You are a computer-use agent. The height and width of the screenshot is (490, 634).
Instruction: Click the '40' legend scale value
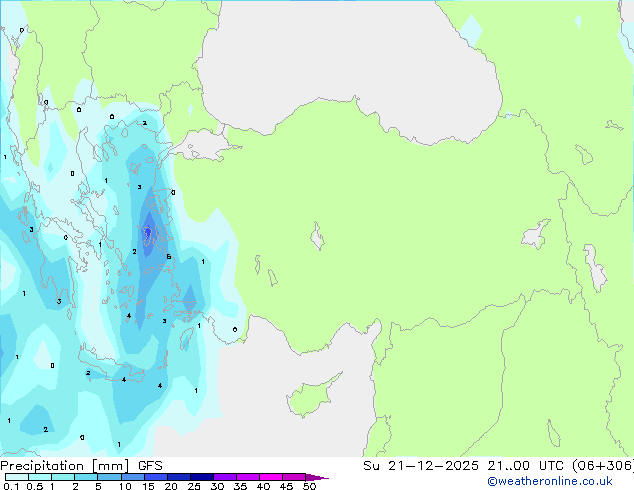[x=263, y=486]
